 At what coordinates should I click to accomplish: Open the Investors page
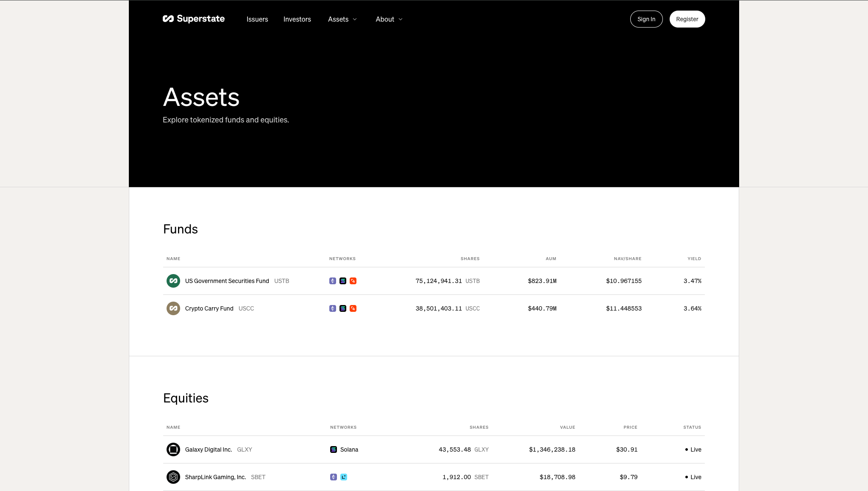click(x=297, y=19)
